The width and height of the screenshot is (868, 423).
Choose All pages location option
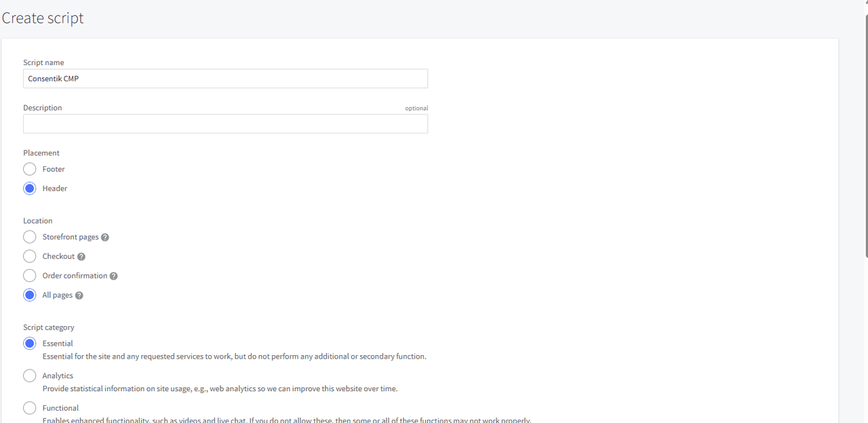tap(30, 295)
